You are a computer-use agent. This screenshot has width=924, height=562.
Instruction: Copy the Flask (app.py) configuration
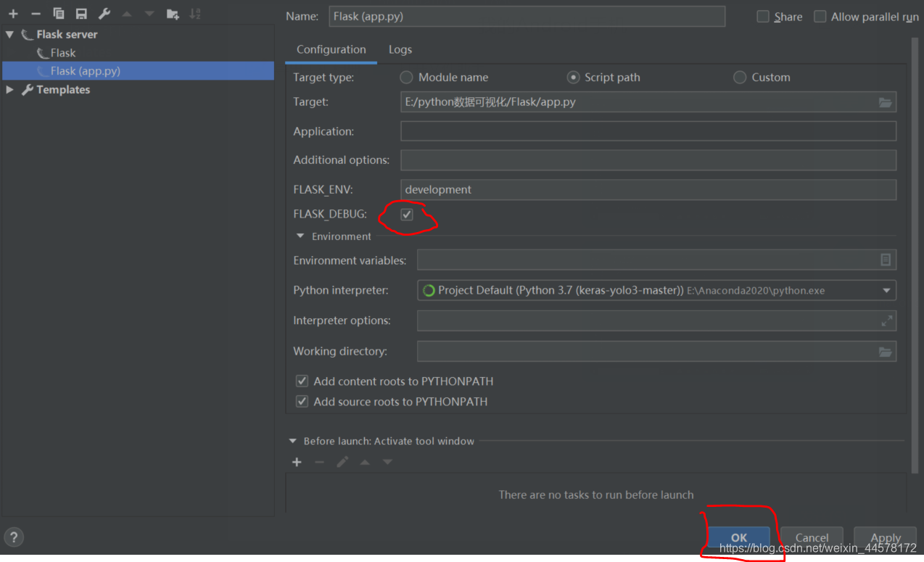tap(58, 13)
